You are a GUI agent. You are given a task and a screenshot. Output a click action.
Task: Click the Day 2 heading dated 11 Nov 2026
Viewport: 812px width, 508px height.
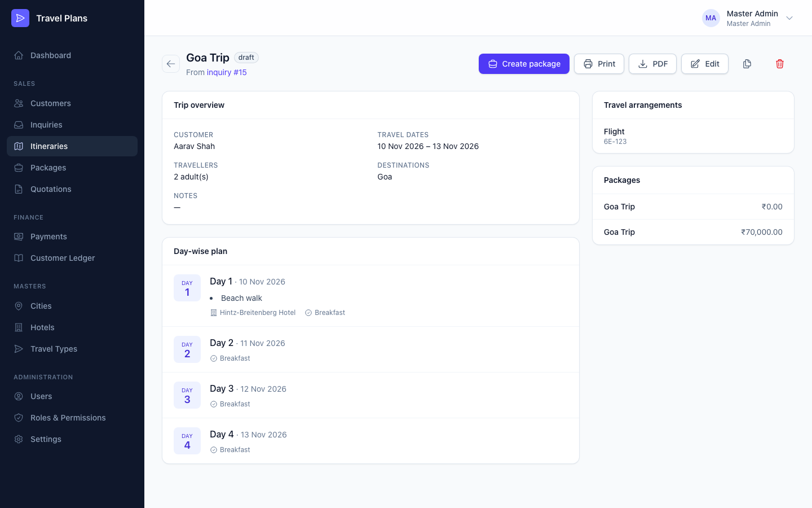[248, 343]
